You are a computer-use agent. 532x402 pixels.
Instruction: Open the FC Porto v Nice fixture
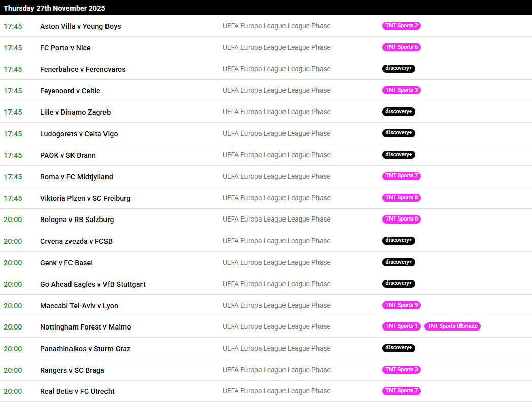pyautogui.click(x=65, y=48)
